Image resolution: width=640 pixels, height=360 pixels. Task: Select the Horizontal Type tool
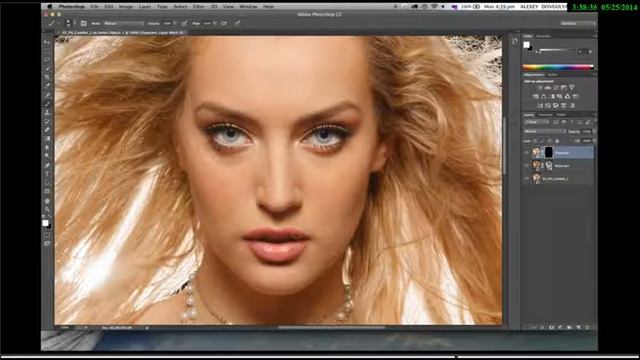click(x=47, y=174)
